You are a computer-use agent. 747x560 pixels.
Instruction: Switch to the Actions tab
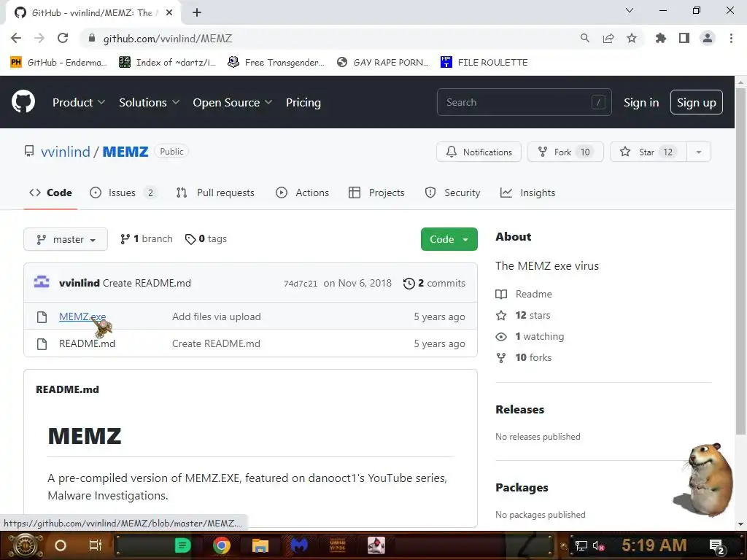(302, 192)
